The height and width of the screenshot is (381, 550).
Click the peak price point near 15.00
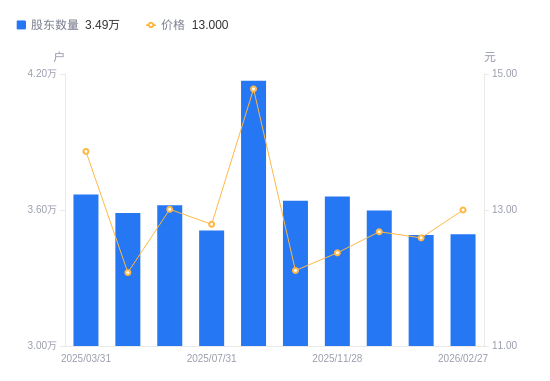(x=254, y=89)
